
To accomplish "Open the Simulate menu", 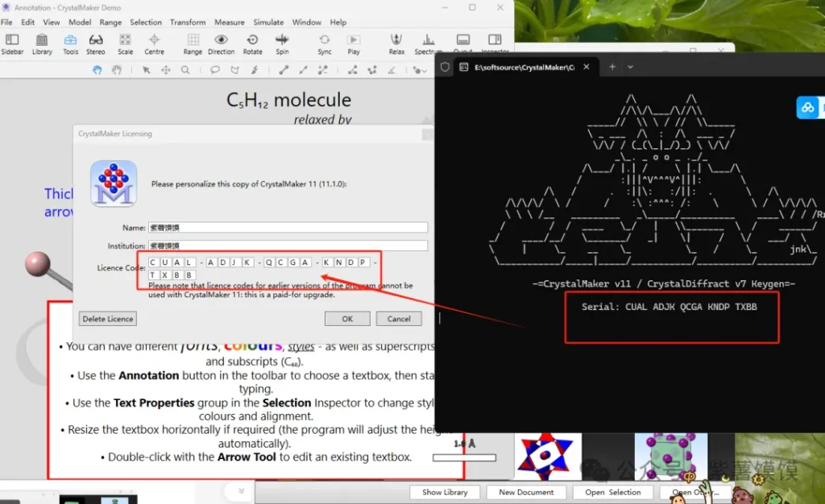I will click(x=268, y=23).
